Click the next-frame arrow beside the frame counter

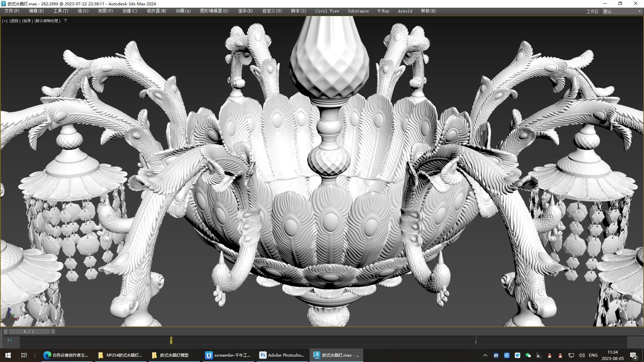[x=53, y=331]
